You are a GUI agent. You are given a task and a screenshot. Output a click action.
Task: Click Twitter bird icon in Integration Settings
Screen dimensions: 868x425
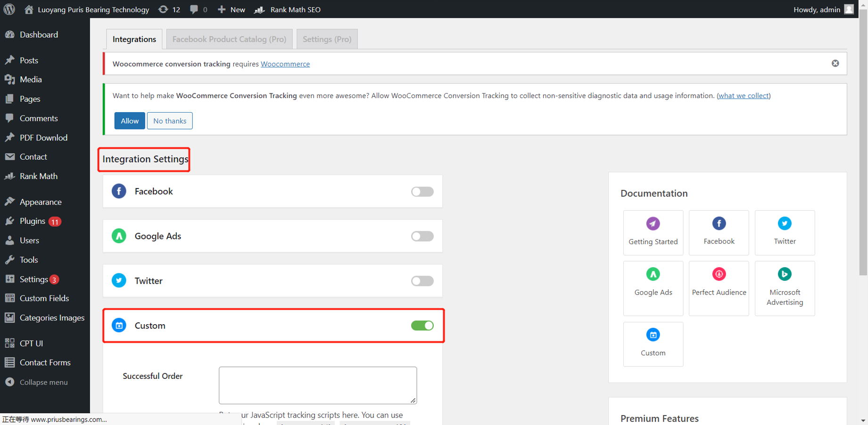pos(119,281)
